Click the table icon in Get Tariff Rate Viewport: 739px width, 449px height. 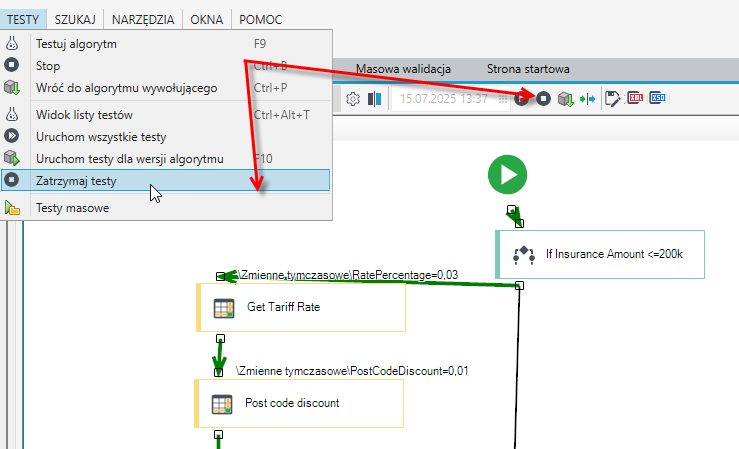coord(224,309)
